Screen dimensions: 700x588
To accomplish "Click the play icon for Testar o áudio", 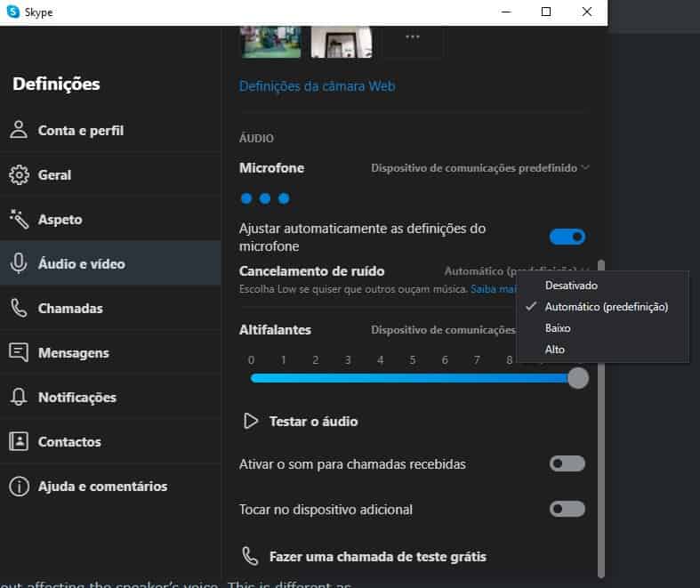I will click(x=251, y=421).
